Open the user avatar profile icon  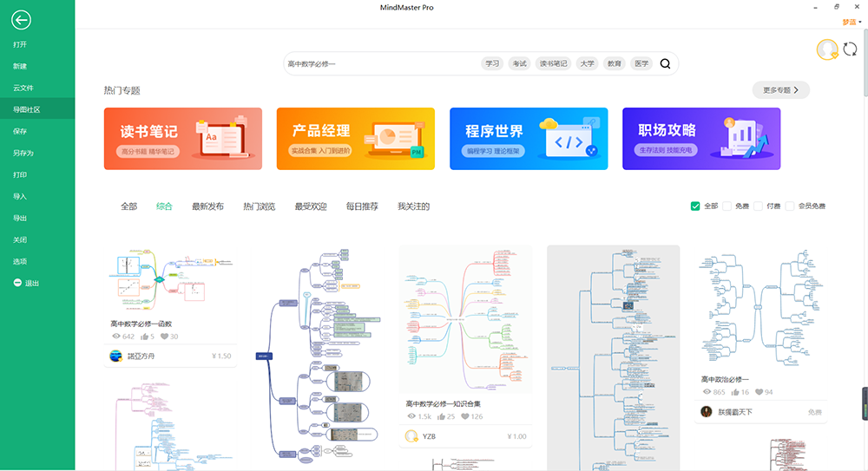click(827, 49)
